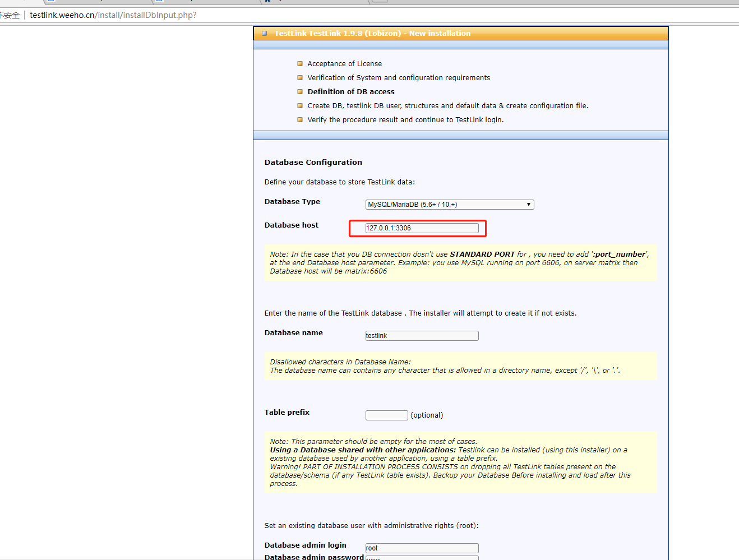The image size is (739, 560).
Task: Click the '(optional)' text beside Table prefix
Action: [427, 415]
